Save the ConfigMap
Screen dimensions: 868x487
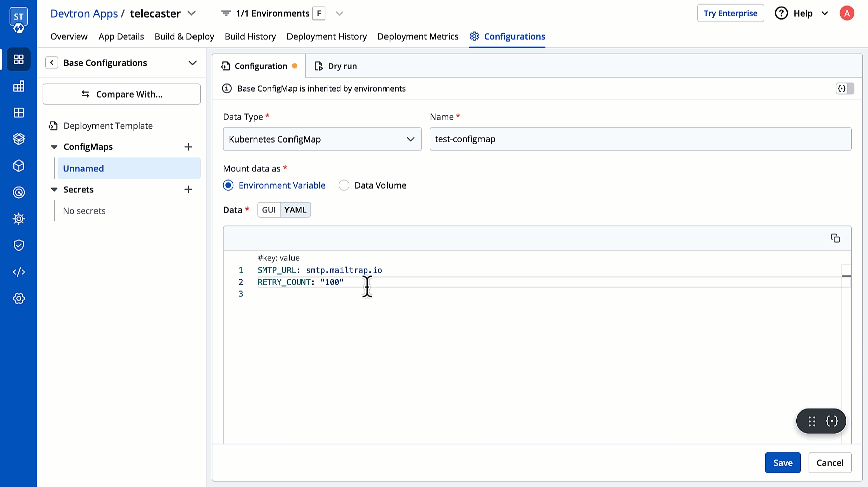782,463
